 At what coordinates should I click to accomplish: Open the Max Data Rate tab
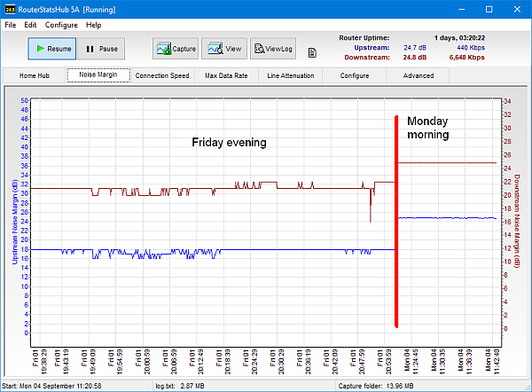226,76
